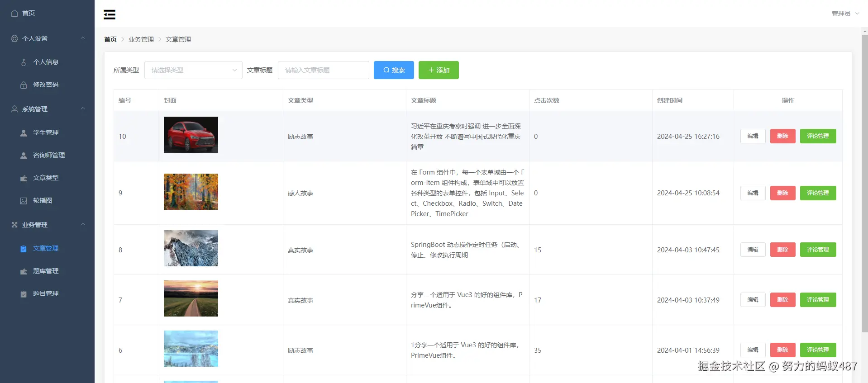868x383 pixels.
Task: Click the 感人故事 type cell
Action: (x=344, y=193)
